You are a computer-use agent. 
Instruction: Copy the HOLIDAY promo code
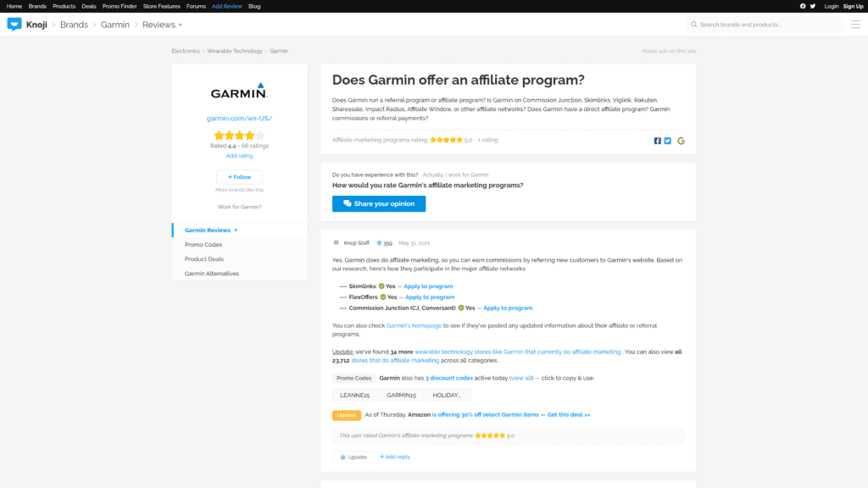[448, 395]
